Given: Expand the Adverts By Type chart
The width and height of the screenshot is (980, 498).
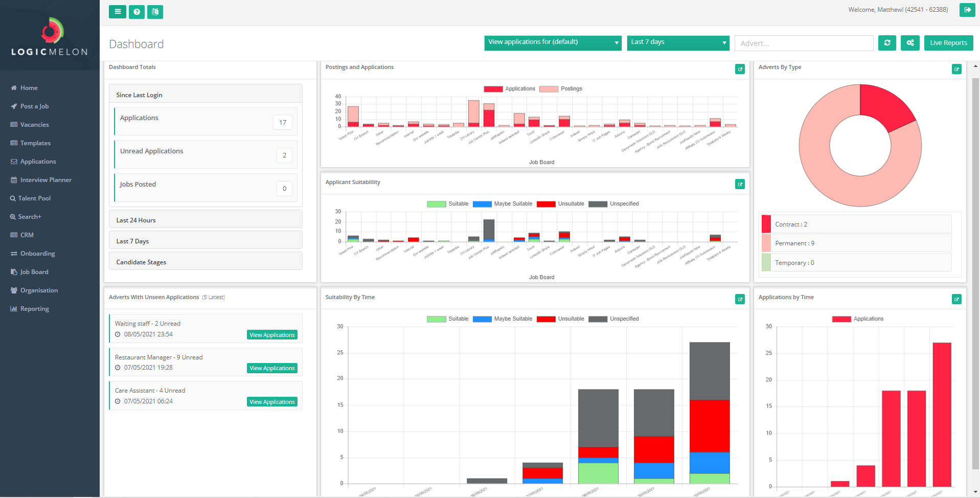Looking at the screenshot, I should point(956,69).
